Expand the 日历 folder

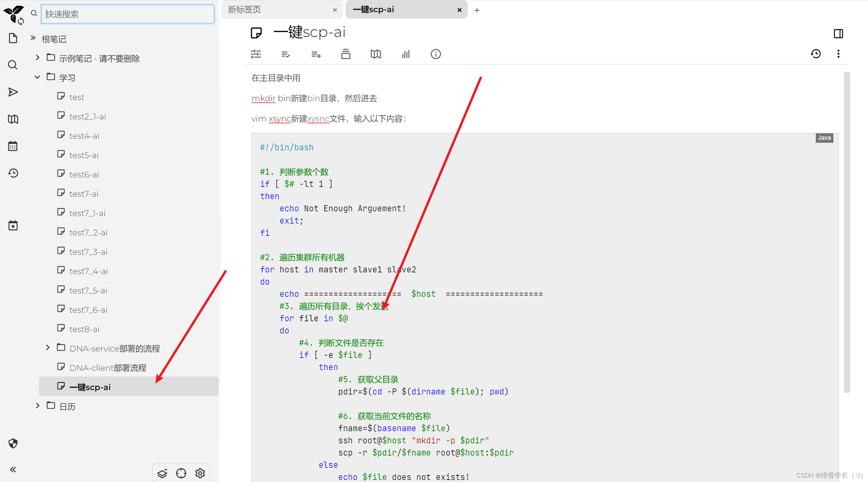pos(37,405)
